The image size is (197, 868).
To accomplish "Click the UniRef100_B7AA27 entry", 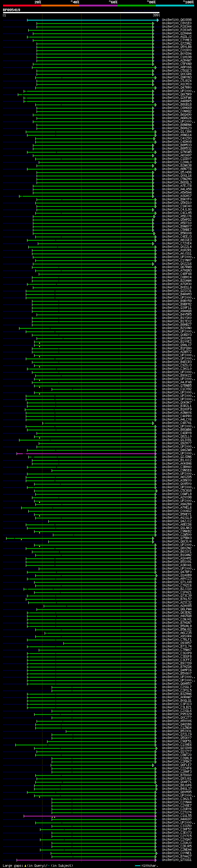I will coord(177,856).
